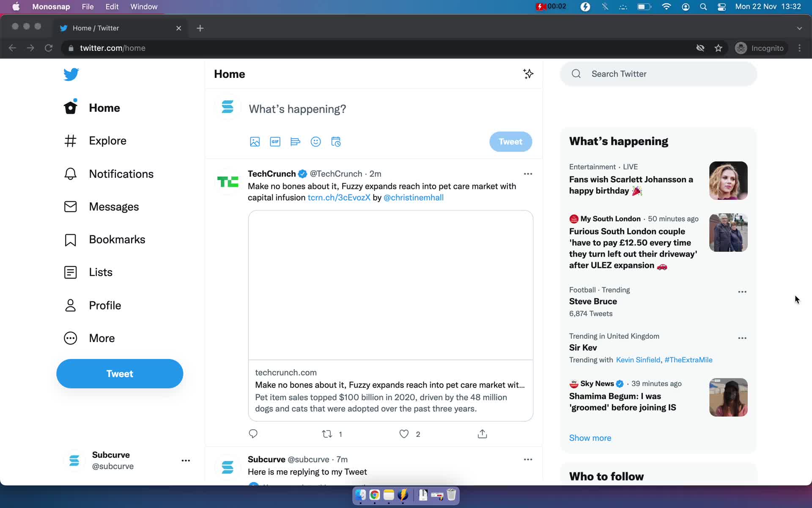Open the tab search chevron dropdown

click(x=799, y=28)
